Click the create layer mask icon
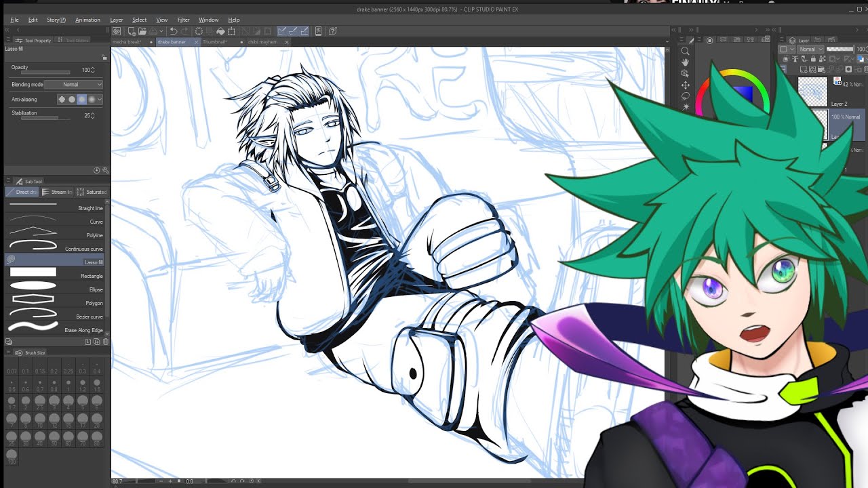Image resolution: width=868 pixels, height=488 pixels. (x=848, y=70)
